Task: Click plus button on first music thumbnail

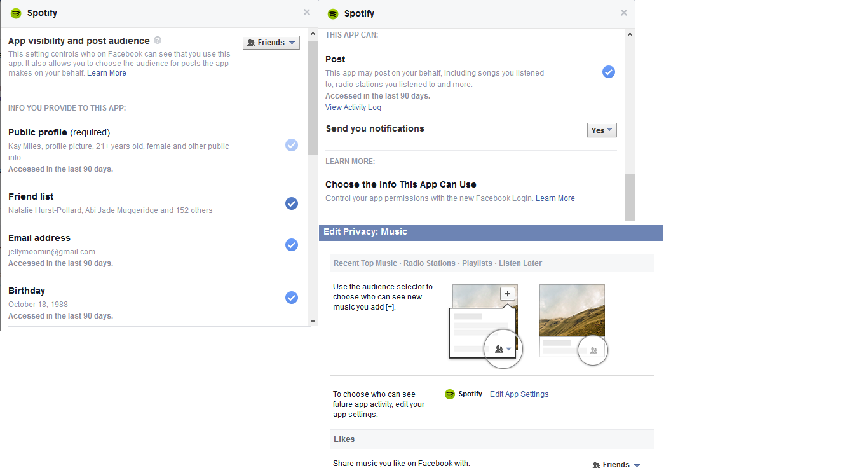Action: 507,294
